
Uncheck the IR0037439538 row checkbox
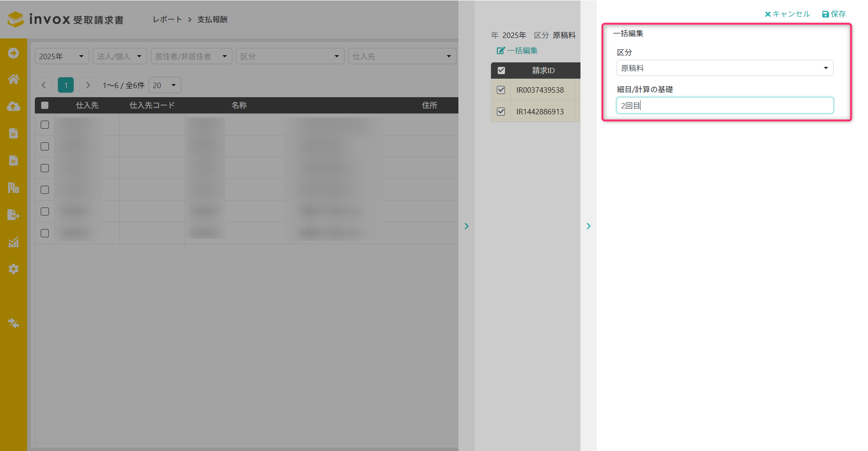pos(501,90)
